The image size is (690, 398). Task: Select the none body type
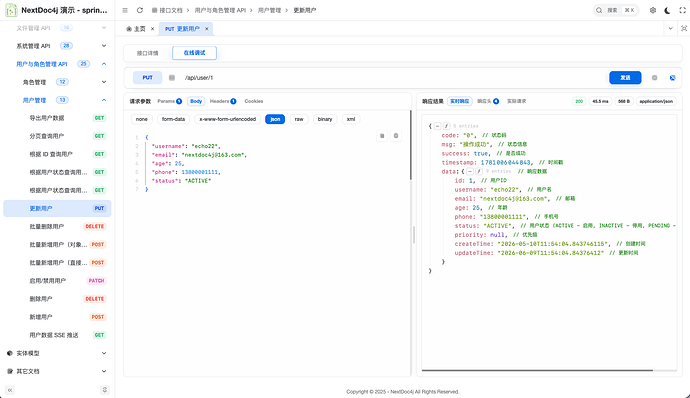[142, 119]
